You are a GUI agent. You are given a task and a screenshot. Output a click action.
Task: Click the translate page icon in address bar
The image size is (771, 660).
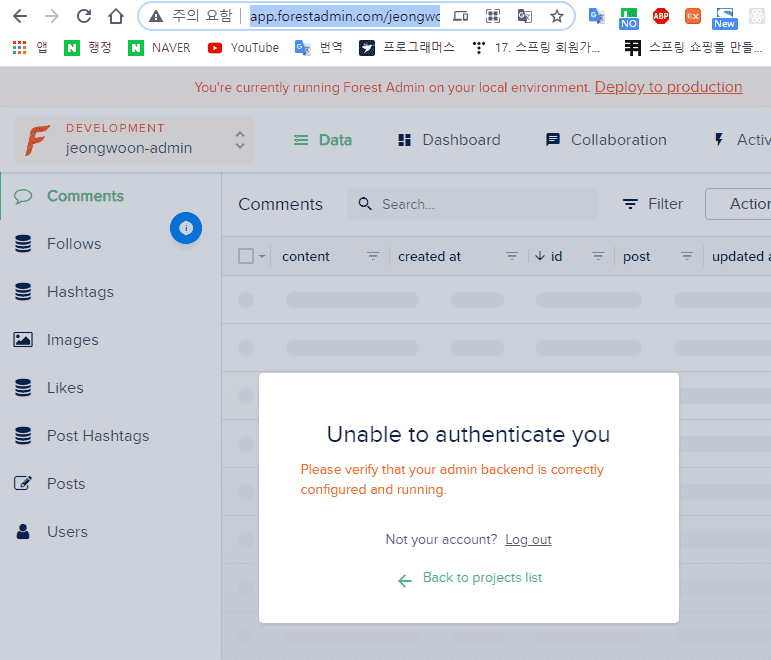tap(525, 17)
